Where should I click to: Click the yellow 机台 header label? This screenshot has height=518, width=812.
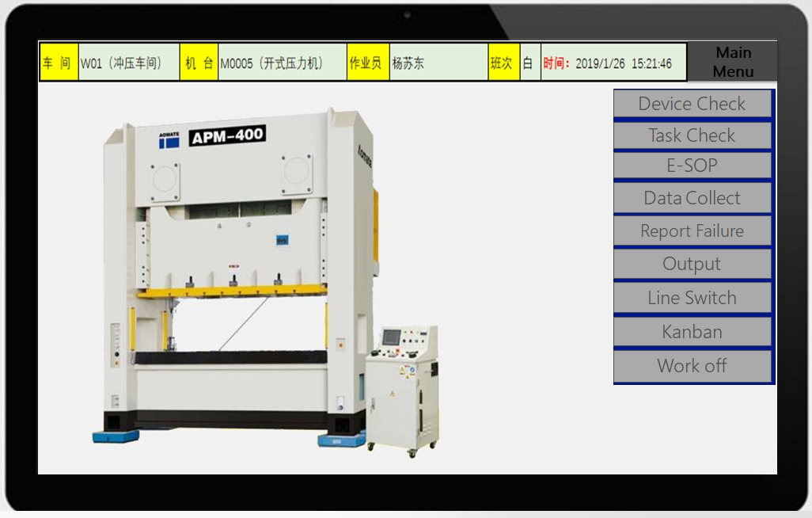[x=199, y=61]
